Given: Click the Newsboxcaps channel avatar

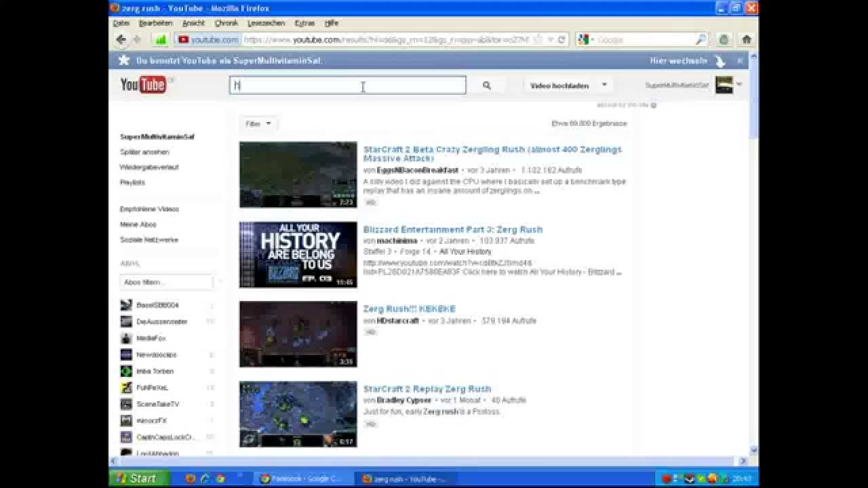Looking at the screenshot, I should coord(126,354).
